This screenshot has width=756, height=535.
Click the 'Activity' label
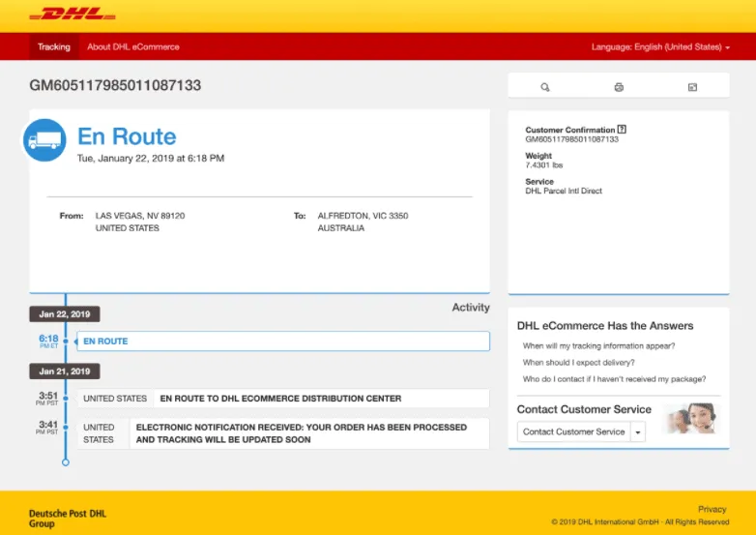click(471, 308)
